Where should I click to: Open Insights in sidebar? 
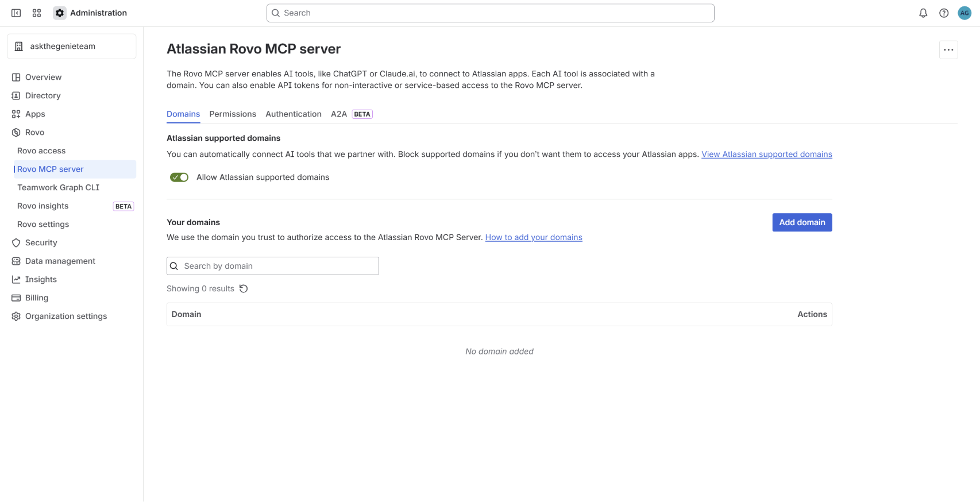coord(72,279)
